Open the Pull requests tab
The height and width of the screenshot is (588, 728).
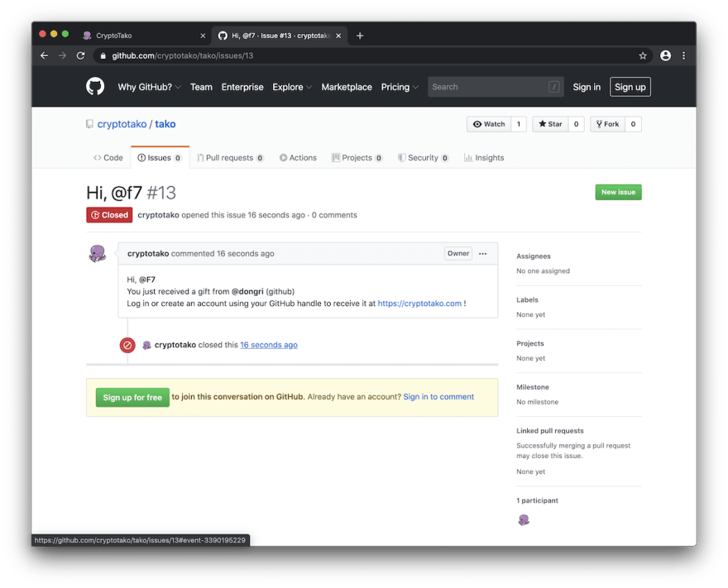coord(230,158)
